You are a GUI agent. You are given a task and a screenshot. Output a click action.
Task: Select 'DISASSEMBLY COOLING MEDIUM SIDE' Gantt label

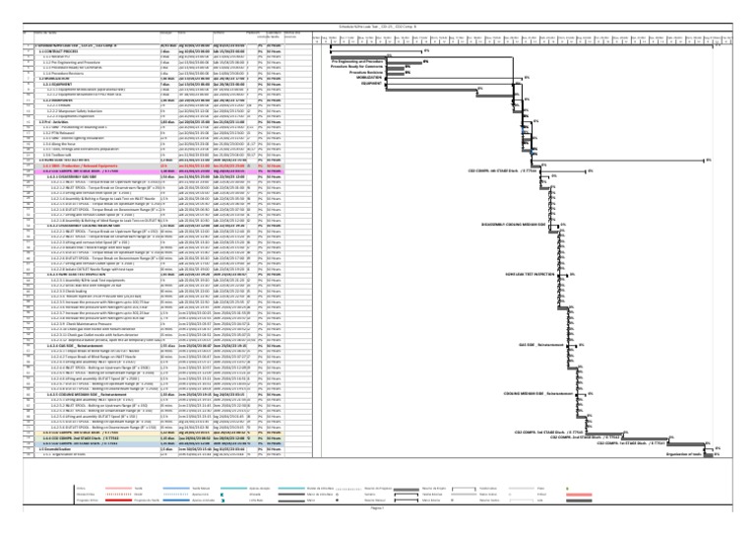click(x=514, y=225)
